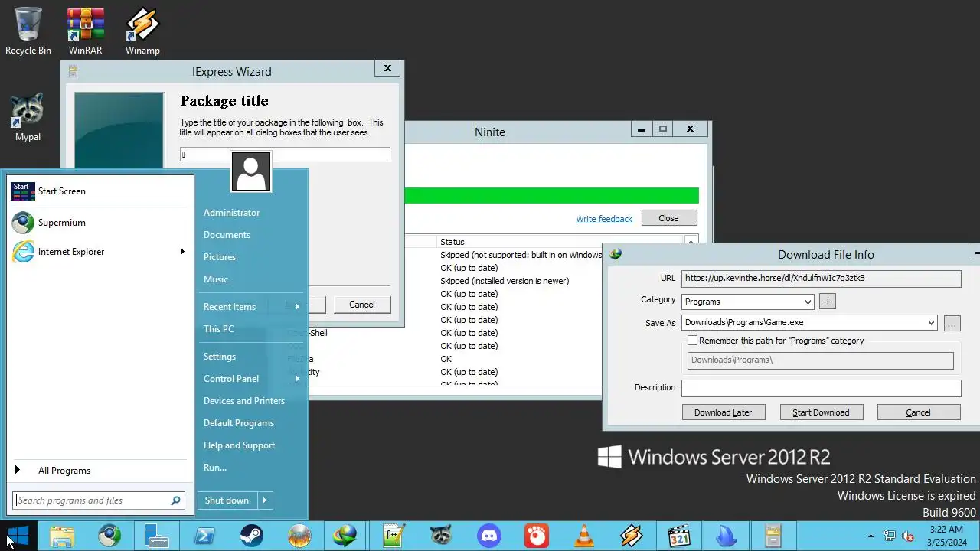Click the browse '...' button beside Save As
Screen dimensions: 980x551
(952, 323)
